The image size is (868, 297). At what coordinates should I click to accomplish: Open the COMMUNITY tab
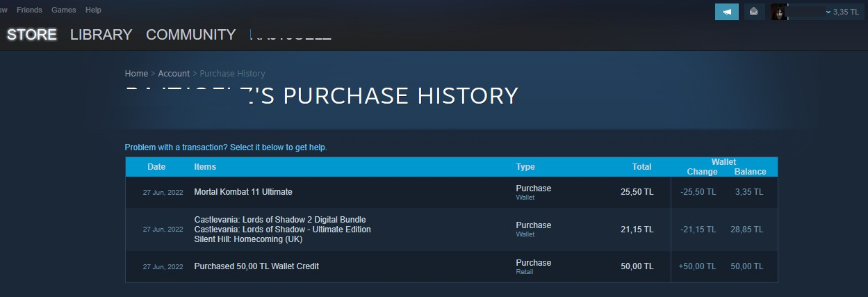(x=190, y=35)
